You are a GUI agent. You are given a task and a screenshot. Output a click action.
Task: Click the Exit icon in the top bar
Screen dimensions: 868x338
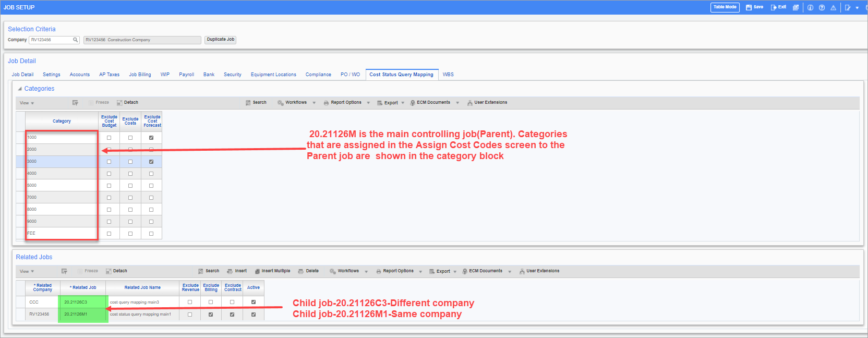(x=774, y=7)
